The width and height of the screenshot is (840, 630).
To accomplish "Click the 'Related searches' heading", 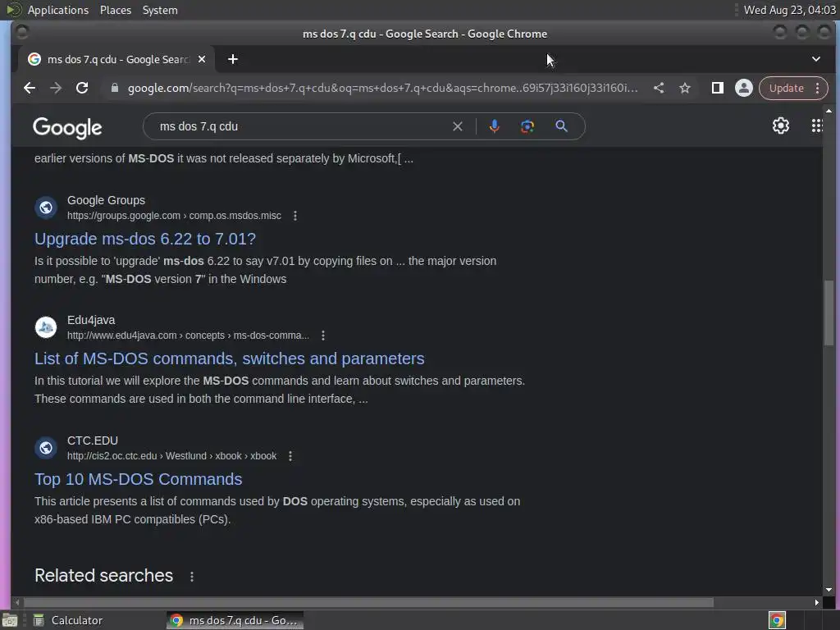I will pos(104,575).
